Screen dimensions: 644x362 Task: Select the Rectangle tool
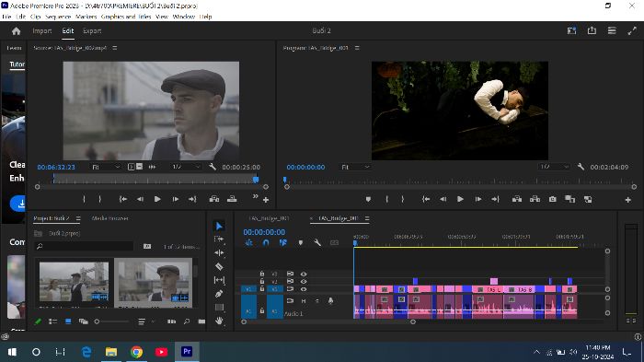pos(219,308)
